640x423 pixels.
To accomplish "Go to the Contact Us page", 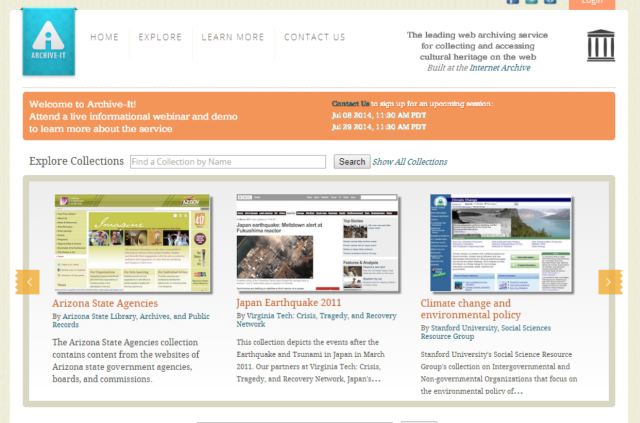I will coord(314,38).
